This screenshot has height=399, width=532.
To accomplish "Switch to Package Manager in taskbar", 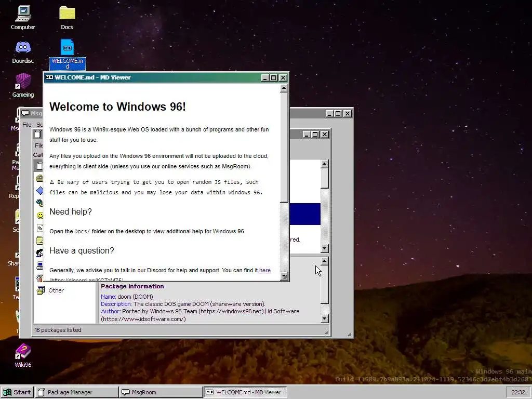I will coord(77,392).
